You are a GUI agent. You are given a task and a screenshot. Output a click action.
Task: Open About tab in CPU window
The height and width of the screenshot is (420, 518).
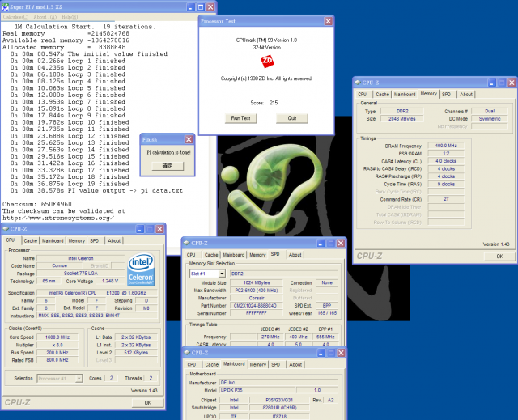point(114,240)
